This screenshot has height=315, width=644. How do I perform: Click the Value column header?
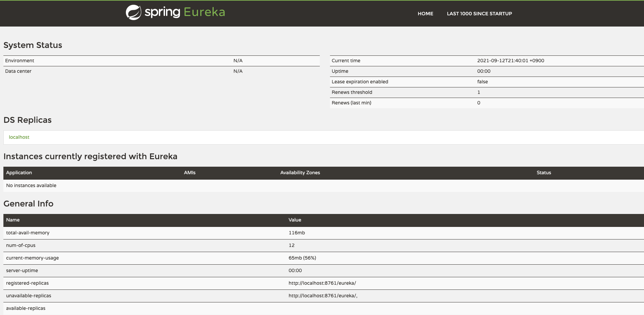(x=295, y=220)
